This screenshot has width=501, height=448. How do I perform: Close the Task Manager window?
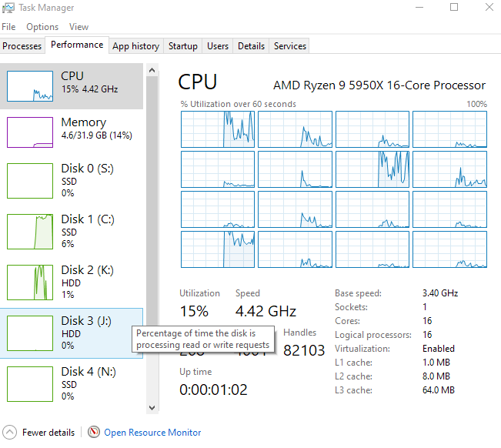[x=489, y=7]
